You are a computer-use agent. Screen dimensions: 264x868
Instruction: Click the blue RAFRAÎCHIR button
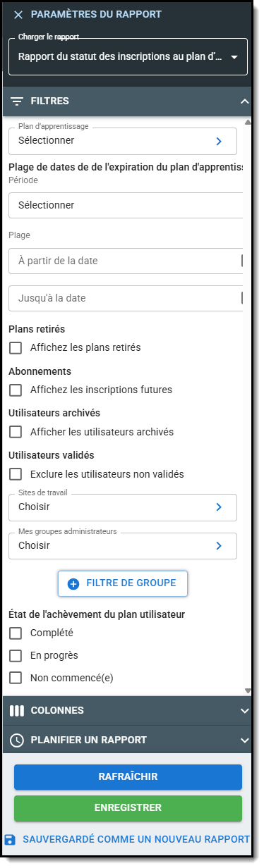128,777
